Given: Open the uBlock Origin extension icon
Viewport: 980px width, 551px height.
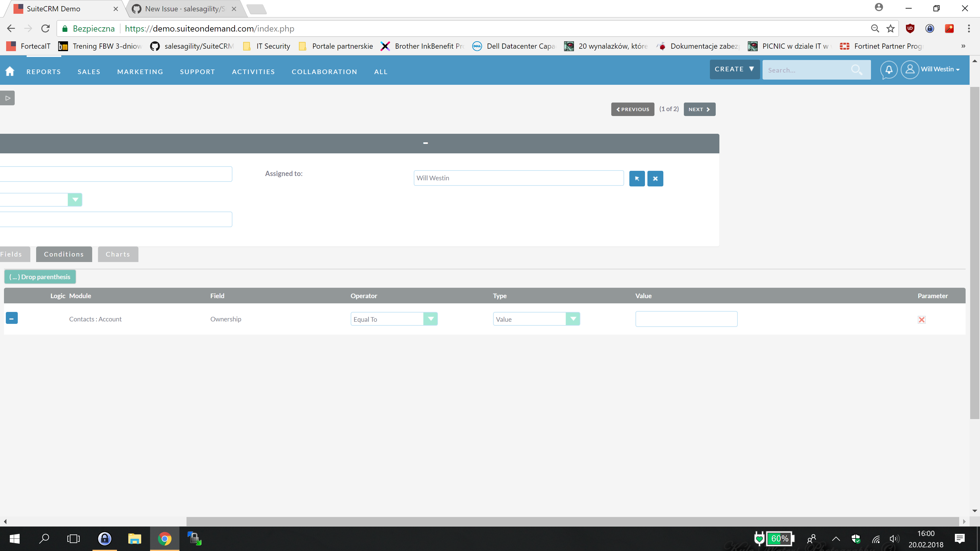Looking at the screenshot, I should (910, 28).
